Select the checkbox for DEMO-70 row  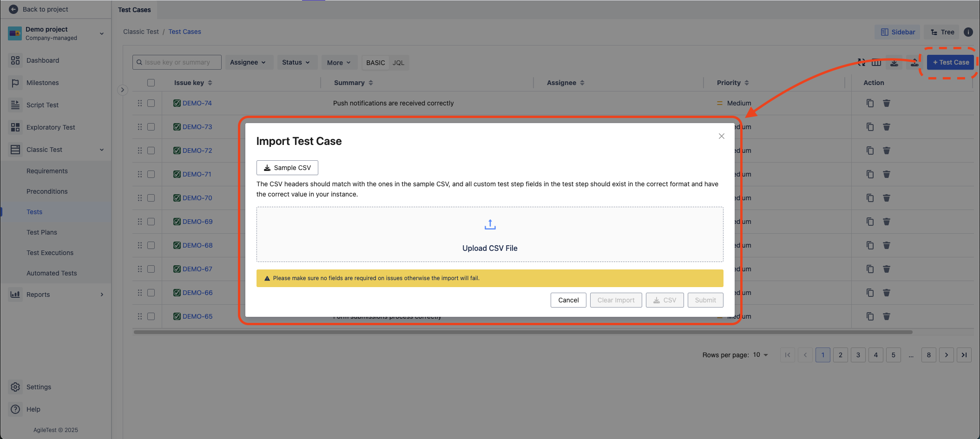click(x=151, y=198)
